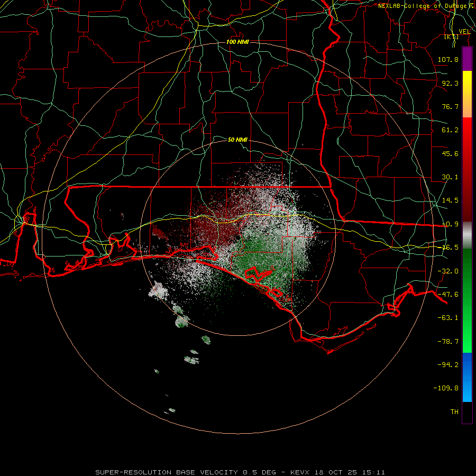The width and height of the screenshot is (476, 476).
Task: Select the 92.3 velocity scale value
Action: click(x=450, y=83)
